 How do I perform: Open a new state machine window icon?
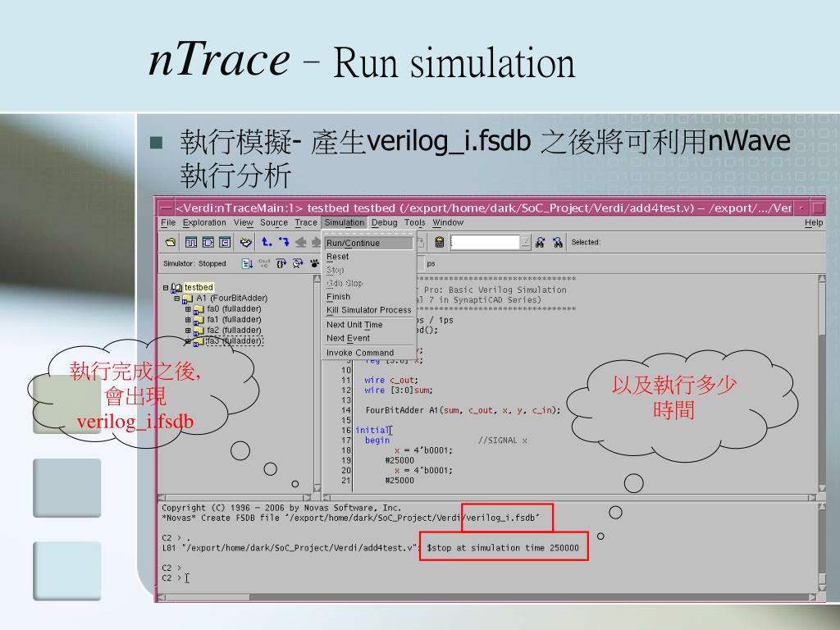[225, 242]
